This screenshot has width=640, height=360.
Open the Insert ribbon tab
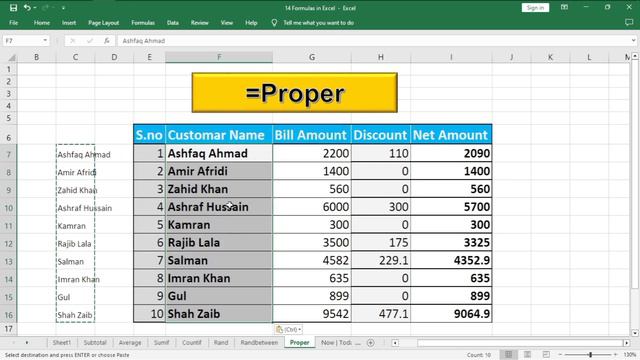[69, 23]
